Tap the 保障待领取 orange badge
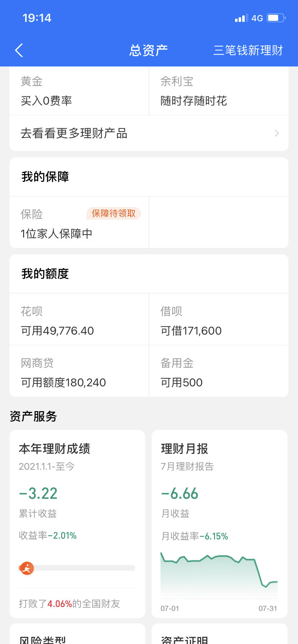298x644 pixels. 113,213
